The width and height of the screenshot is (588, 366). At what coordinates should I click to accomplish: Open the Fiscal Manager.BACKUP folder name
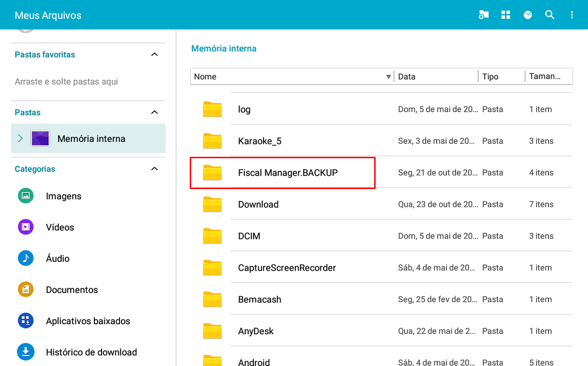click(x=288, y=173)
